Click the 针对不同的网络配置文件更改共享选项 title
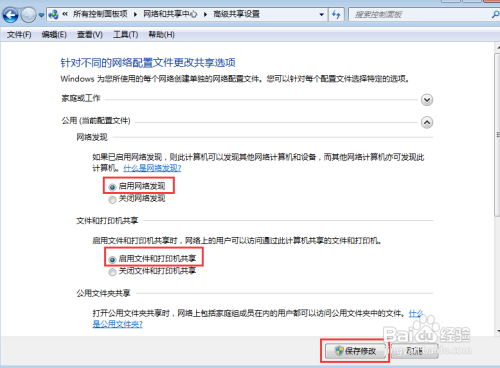 click(148, 62)
